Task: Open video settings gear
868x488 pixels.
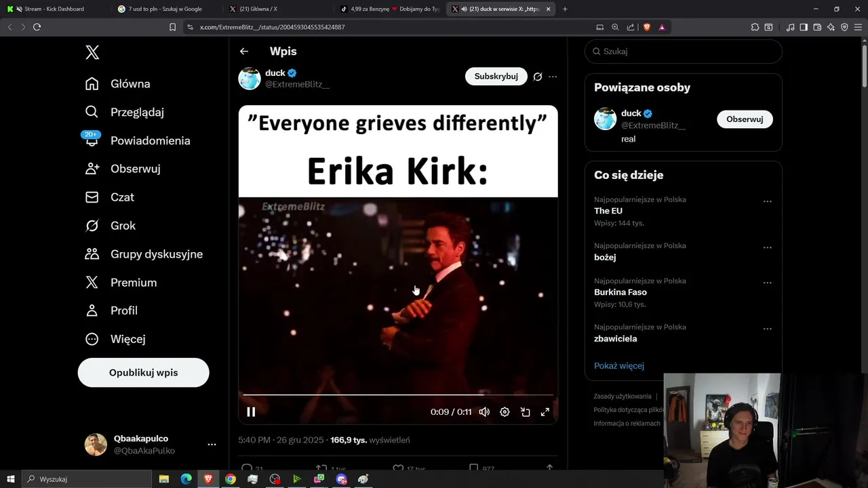Action: [x=505, y=412]
